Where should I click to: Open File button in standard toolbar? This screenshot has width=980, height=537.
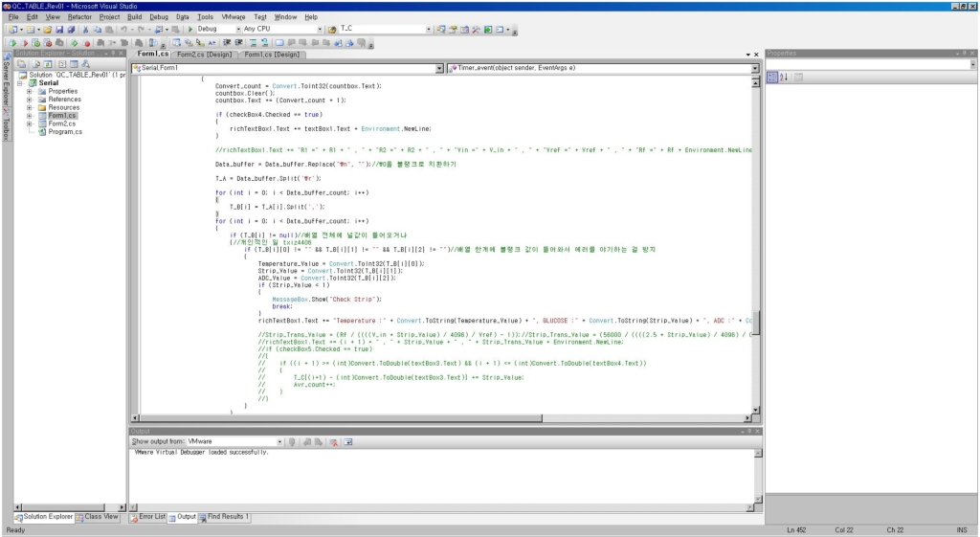pos(48,30)
